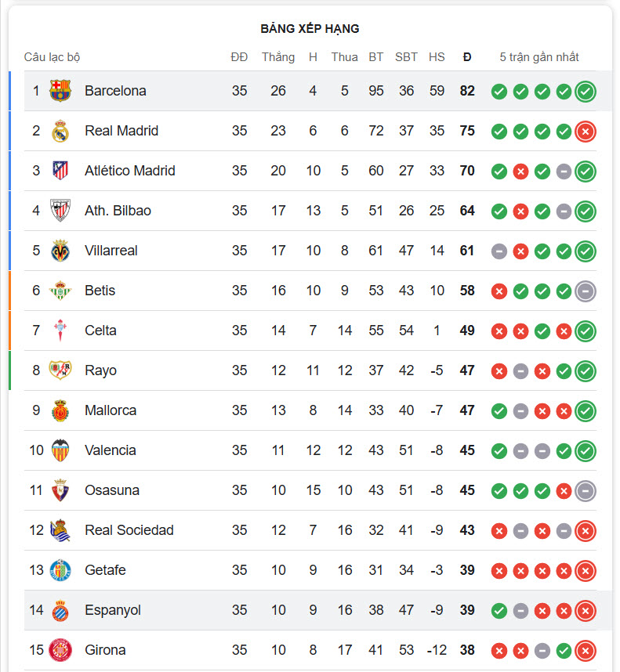Click Barcelona's latest match win indicator

point(585,92)
